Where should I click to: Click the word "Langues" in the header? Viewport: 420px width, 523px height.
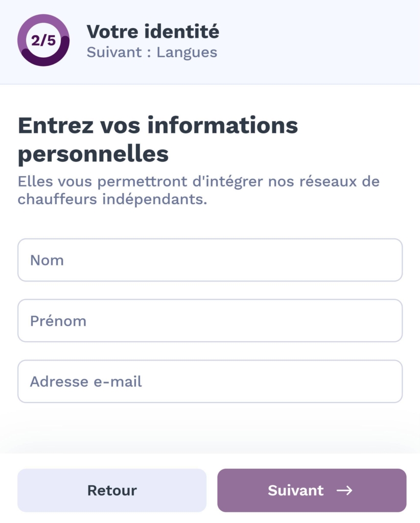coord(186,52)
